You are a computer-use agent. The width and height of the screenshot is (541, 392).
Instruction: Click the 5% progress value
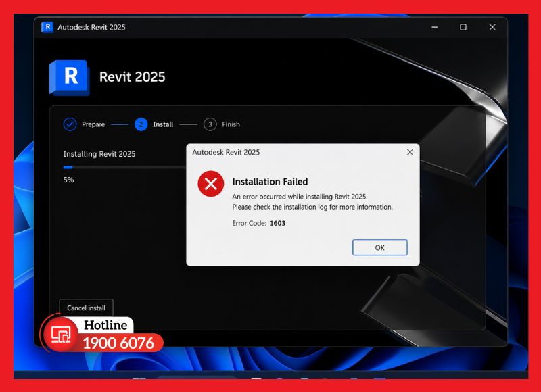[68, 180]
